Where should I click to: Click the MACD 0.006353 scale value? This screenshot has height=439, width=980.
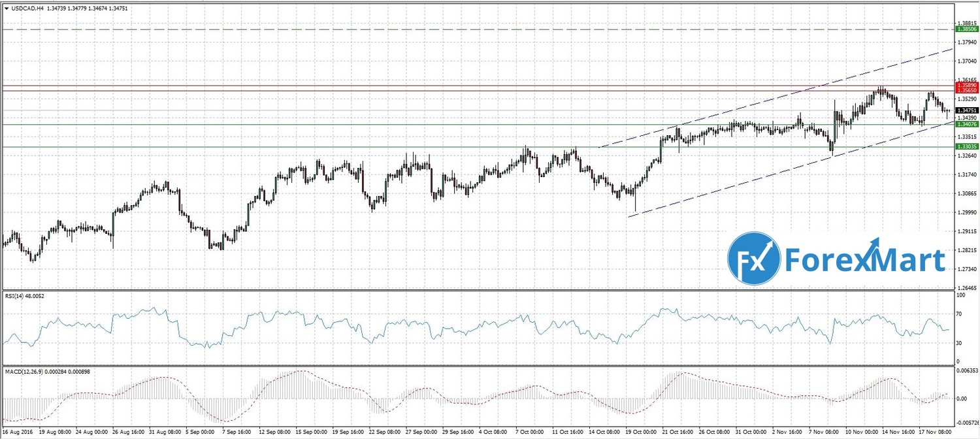967,370
